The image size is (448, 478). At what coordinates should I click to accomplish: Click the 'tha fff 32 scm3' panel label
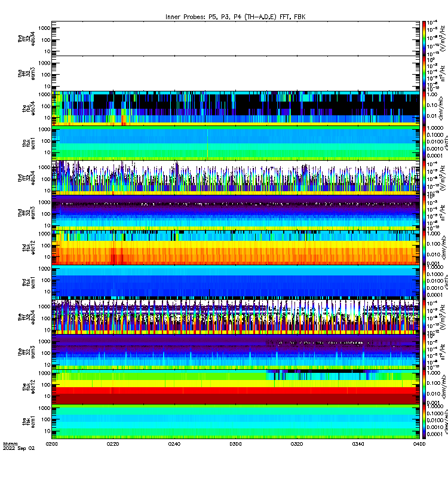pos(26,73)
